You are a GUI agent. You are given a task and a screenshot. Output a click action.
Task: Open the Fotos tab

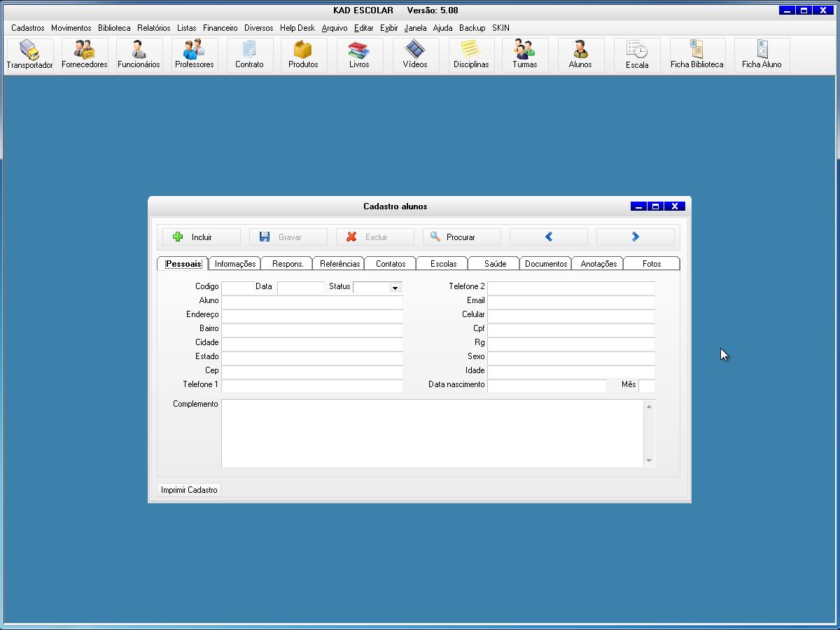[x=652, y=264]
